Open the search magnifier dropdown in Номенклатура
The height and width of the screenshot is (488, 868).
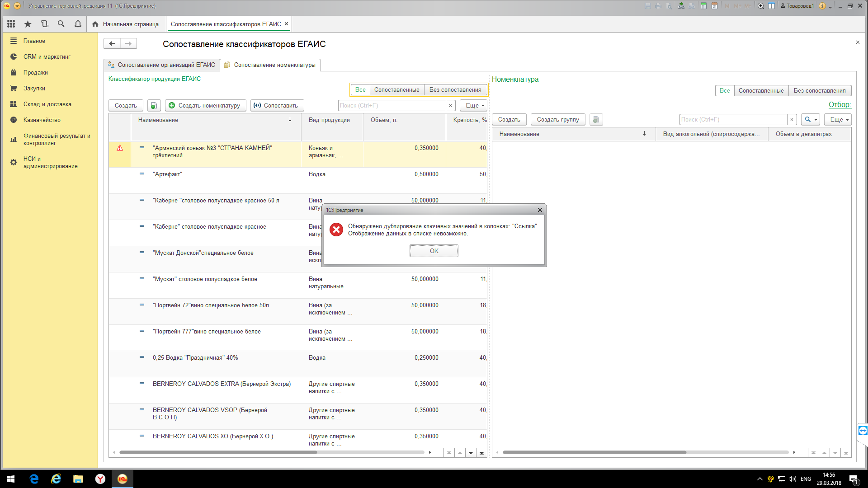(811, 120)
